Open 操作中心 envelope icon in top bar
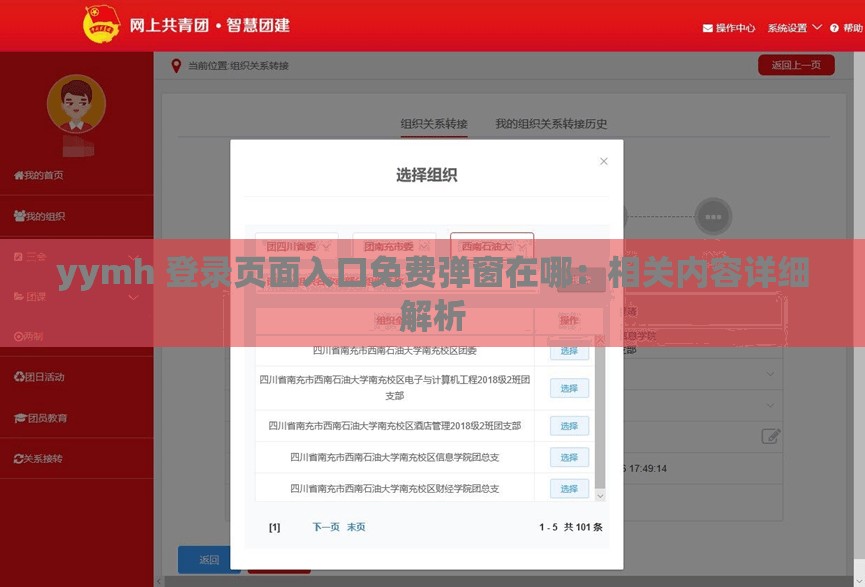This screenshot has width=865, height=587. (x=707, y=27)
